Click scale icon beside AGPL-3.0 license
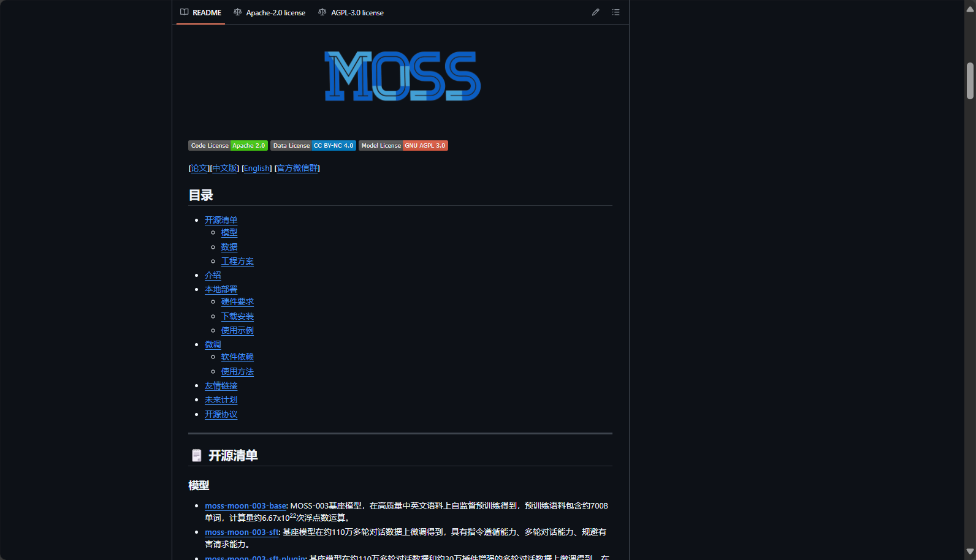The width and height of the screenshot is (976, 560). 322,12
